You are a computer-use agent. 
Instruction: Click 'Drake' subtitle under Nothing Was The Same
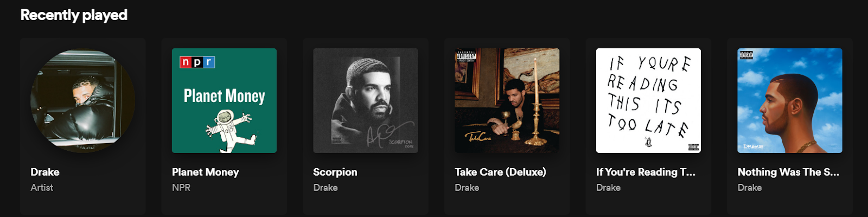pyautogui.click(x=750, y=188)
